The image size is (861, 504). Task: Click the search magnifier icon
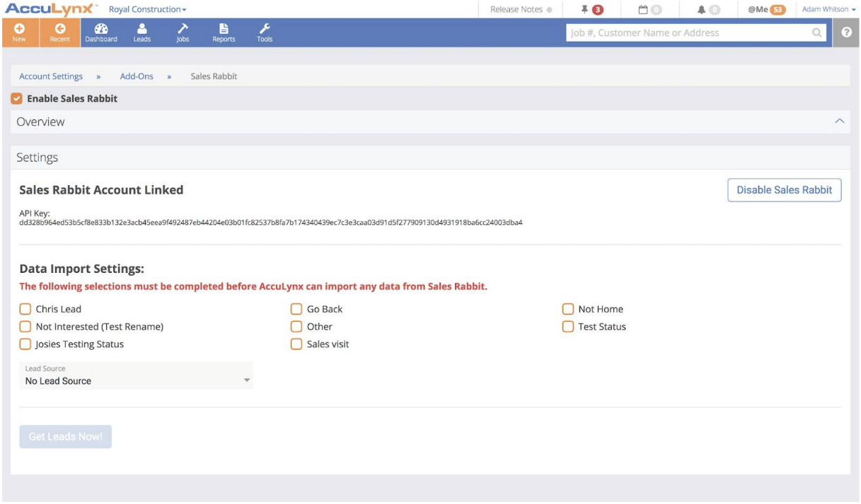click(x=817, y=33)
